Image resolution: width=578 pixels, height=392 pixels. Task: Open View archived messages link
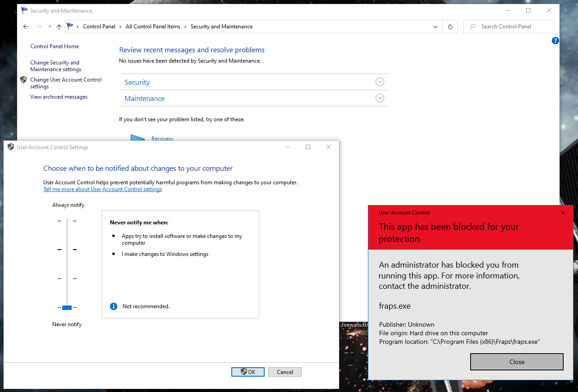59,97
